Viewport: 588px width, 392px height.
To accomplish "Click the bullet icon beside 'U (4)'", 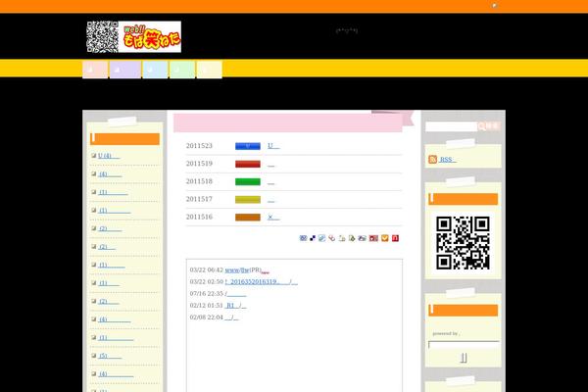I will coord(94,155).
